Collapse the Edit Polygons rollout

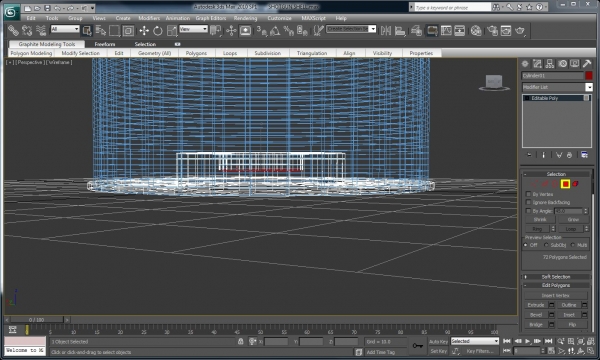click(x=556, y=285)
